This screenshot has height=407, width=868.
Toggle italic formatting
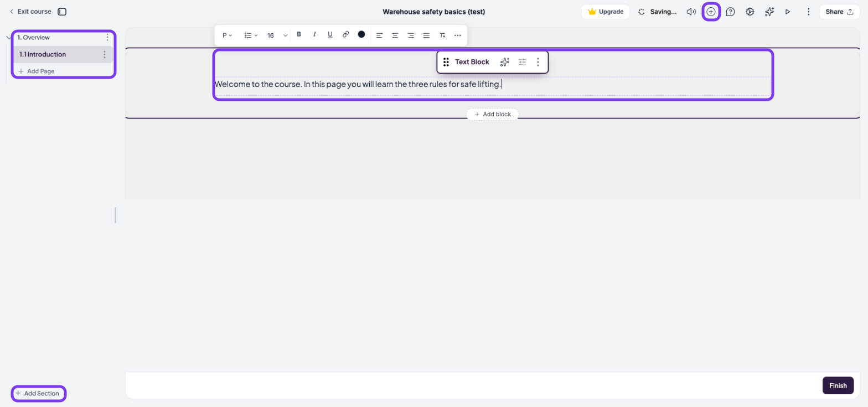[x=314, y=34]
